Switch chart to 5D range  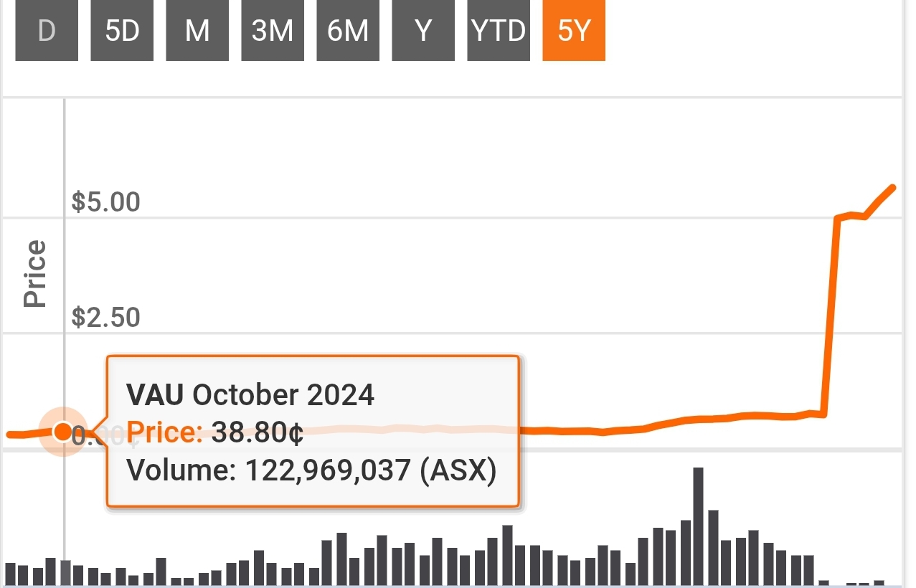coord(122,31)
